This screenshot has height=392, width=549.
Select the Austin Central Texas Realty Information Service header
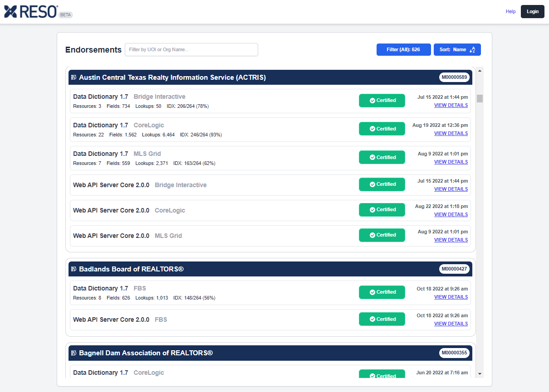point(270,77)
